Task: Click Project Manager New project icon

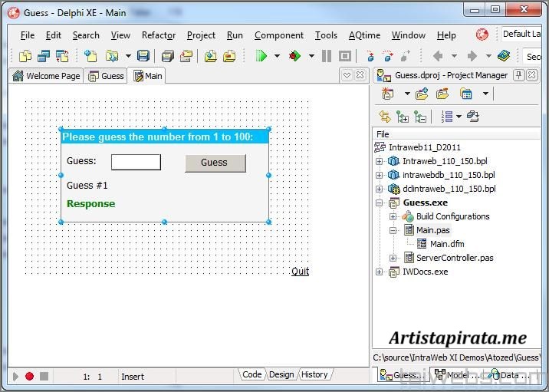Action: [387, 94]
